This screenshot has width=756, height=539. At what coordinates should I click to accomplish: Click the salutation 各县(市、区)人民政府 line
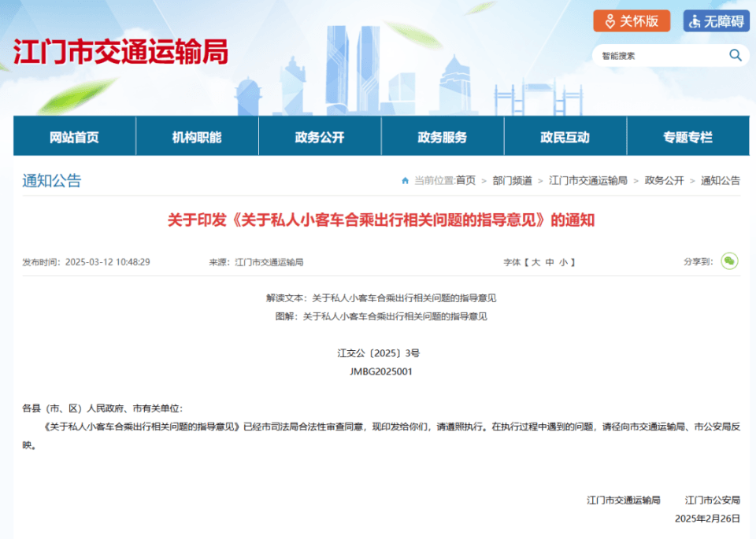[x=102, y=408]
